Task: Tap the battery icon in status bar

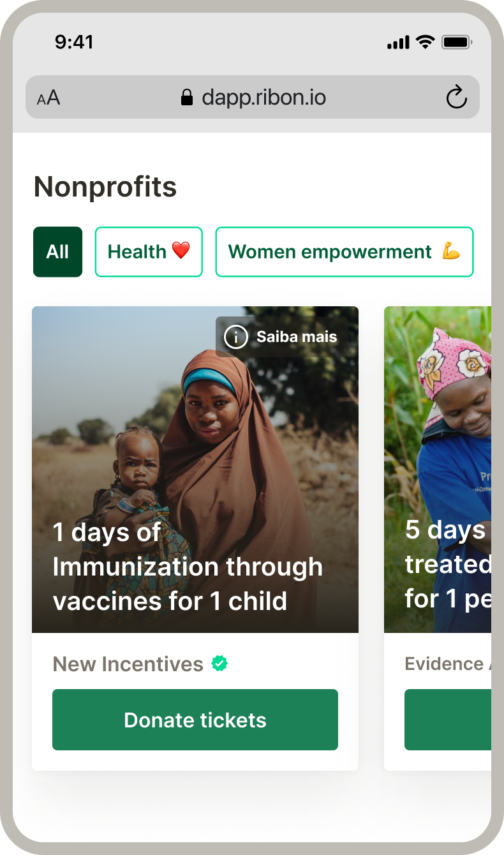Action: [456, 43]
